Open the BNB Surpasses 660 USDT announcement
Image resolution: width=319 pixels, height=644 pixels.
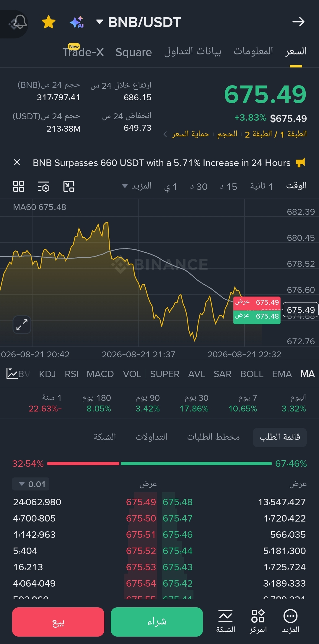[x=162, y=163]
